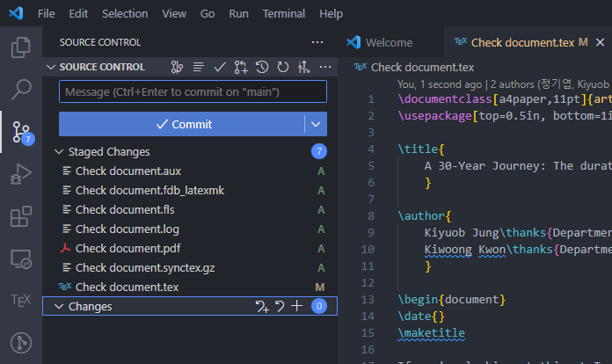Open the File menu
The width and height of the screenshot is (612, 364).
tap(46, 14)
